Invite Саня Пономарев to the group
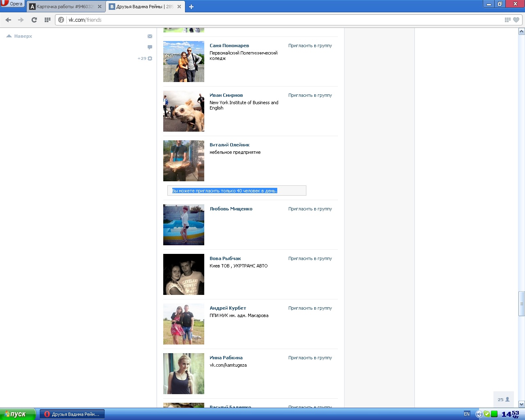525x420 pixels. (310, 46)
